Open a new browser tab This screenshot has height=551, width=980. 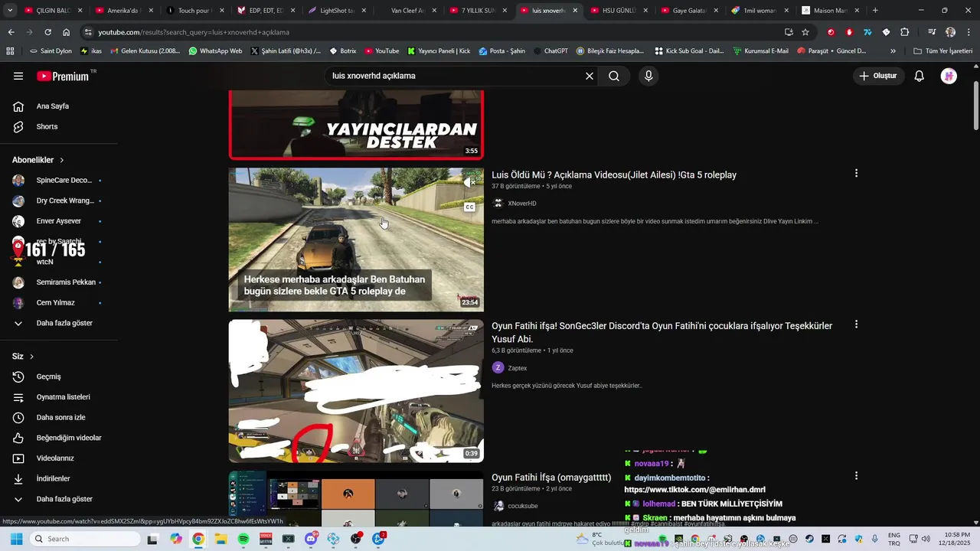(x=875, y=11)
